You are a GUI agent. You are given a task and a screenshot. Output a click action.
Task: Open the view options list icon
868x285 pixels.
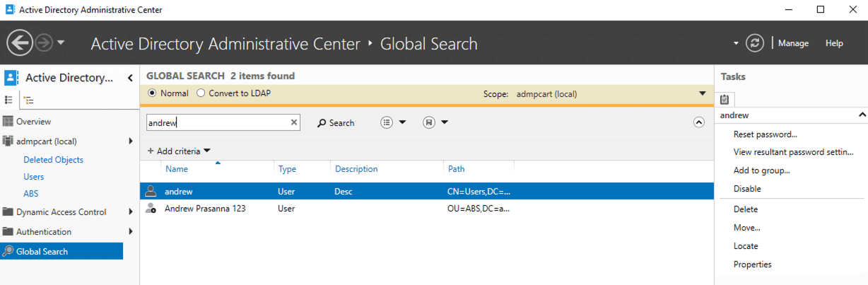(387, 122)
